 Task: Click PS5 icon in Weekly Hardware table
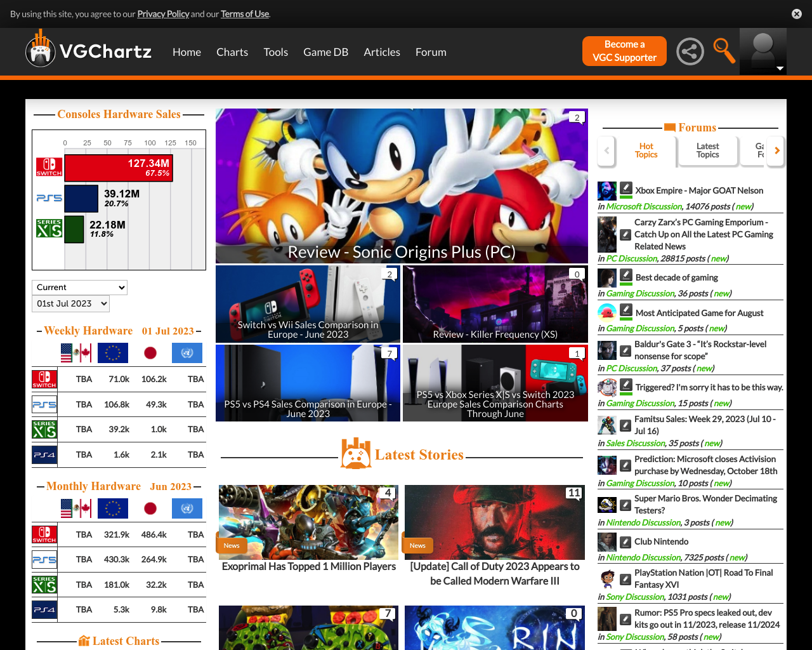44,404
